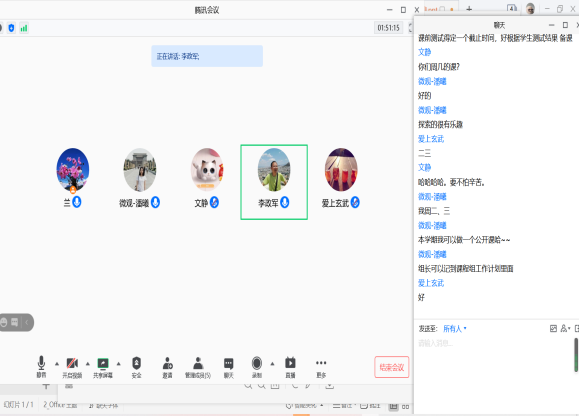Screen dimensions: 579x416
Task: Expand the arrow next to the video button
Action: pos(88,364)
